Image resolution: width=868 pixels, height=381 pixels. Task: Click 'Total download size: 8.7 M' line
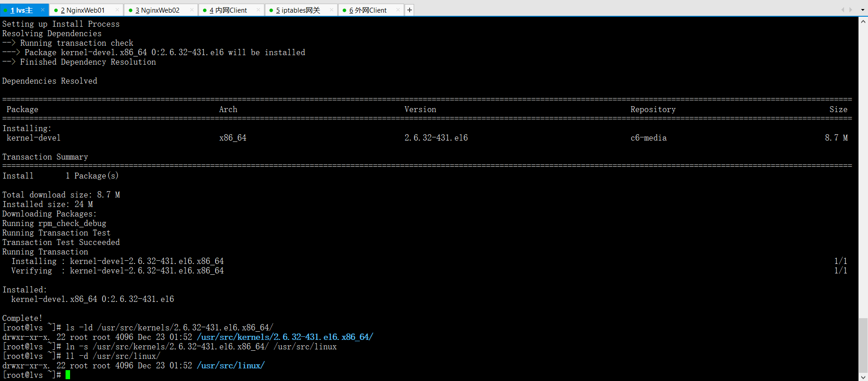coord(61,194)
